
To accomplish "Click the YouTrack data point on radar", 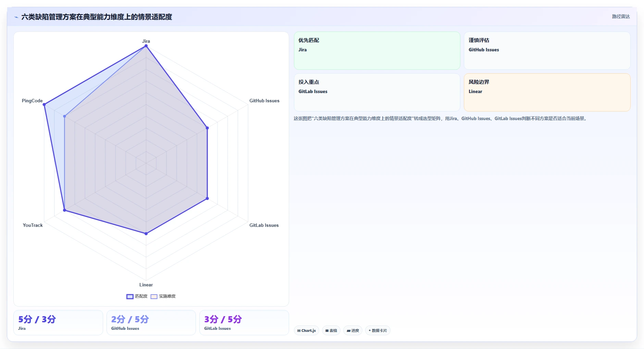I will click(x=64, y=210).
